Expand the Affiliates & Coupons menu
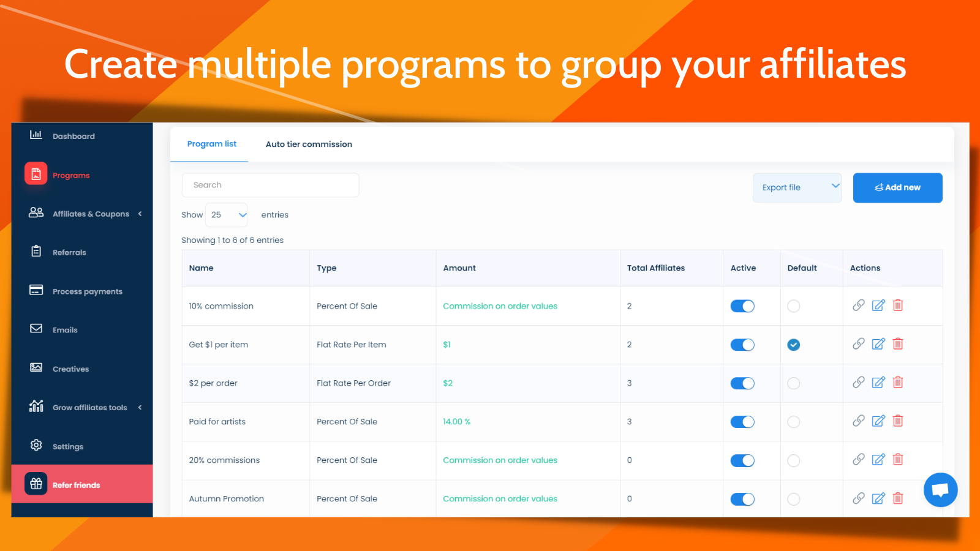980x551 pixels. (x=91, y=213)
